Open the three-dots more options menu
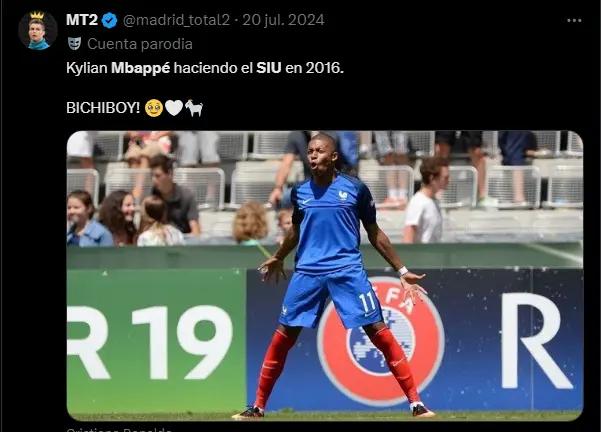601x432 pixels. 574,21
